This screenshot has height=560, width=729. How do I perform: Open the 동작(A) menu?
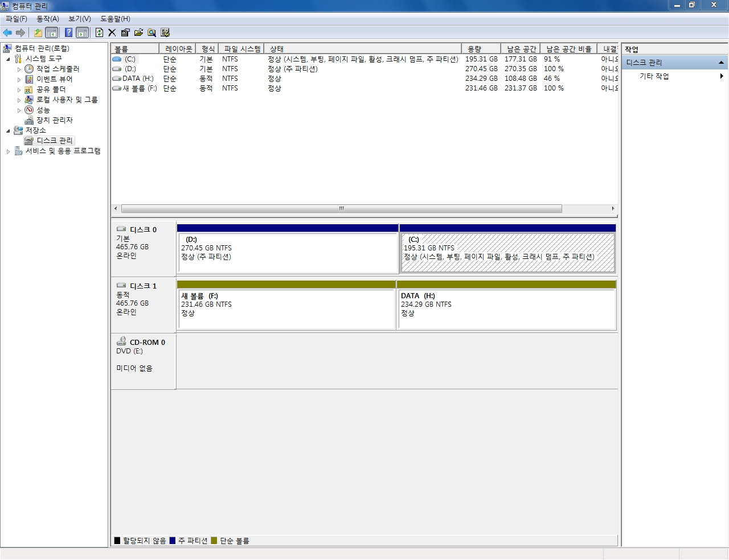[48, 19]
